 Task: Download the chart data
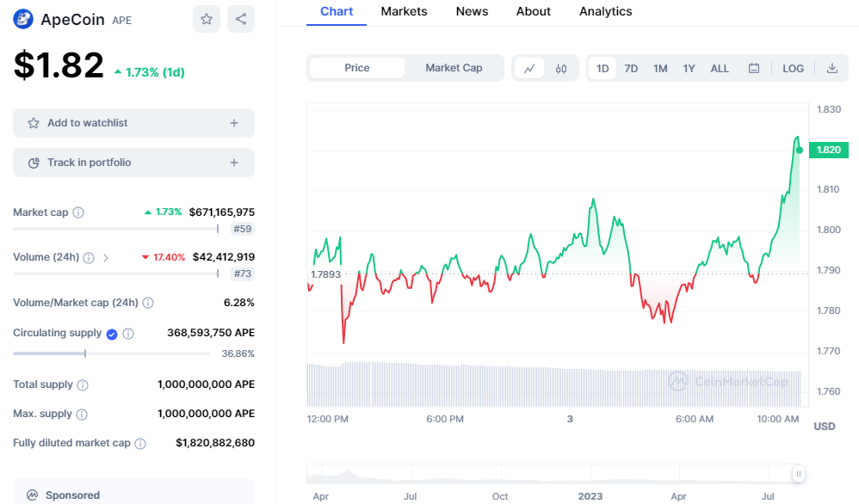tap(832, 69)
